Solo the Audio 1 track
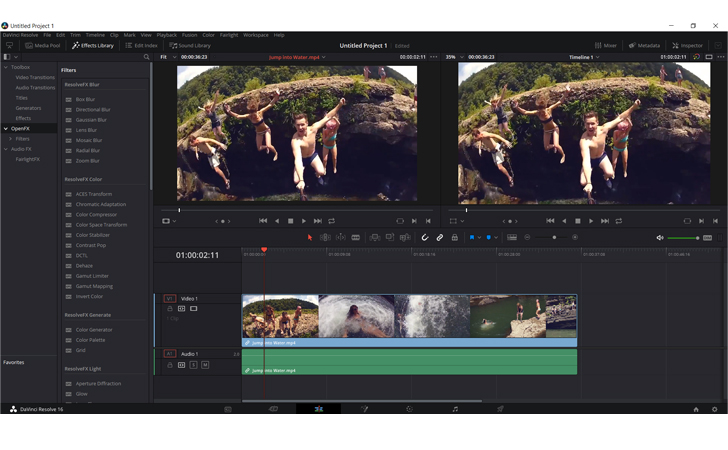Viewport: 728px width, 450px height. [193, 365]
